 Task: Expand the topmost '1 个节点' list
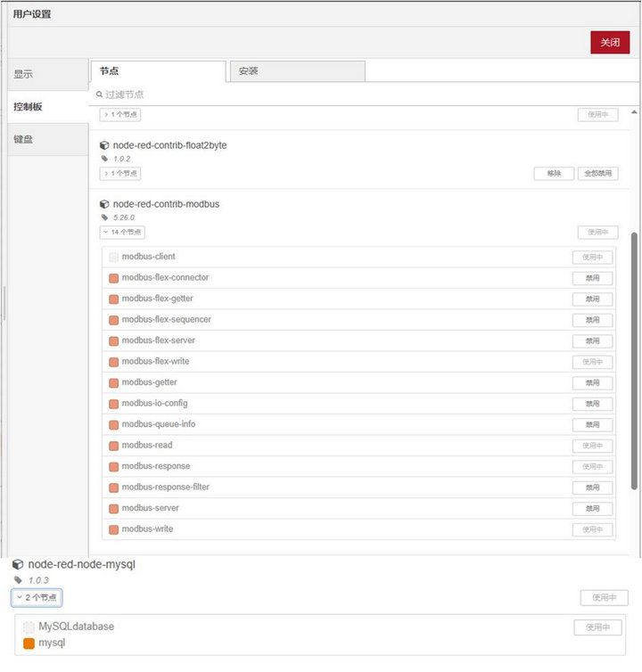coord(120,115)
